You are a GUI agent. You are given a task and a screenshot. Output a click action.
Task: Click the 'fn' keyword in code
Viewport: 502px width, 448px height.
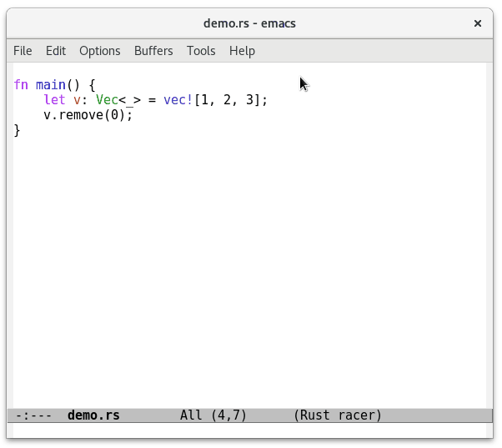tap(21, 85)
